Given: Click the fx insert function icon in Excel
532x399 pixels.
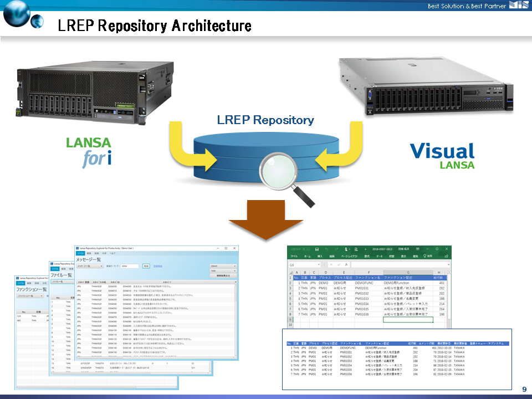Looking at the screenshot, I should tap(346, 265).
